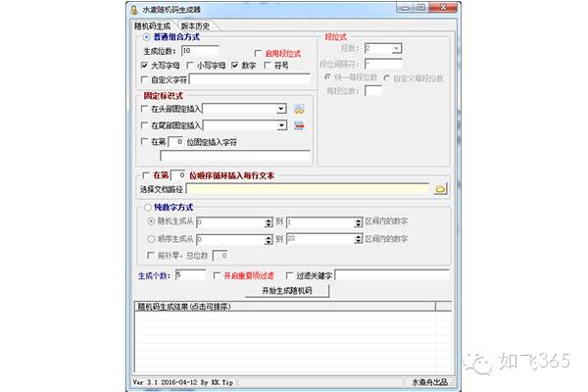Click the yellow 选择文档路径 path field
Viewport: 588px width, 392px height.
[x=308, y=189]
